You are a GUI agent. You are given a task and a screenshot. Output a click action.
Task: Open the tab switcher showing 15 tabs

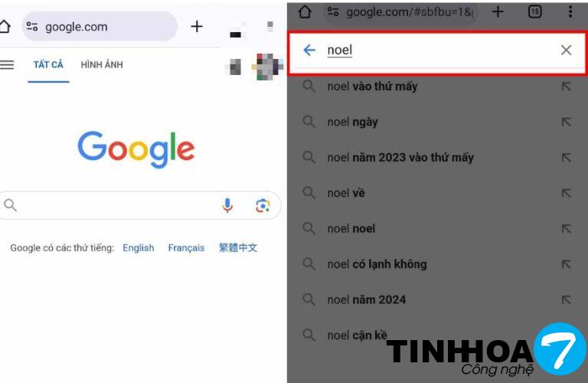[534, 11]
